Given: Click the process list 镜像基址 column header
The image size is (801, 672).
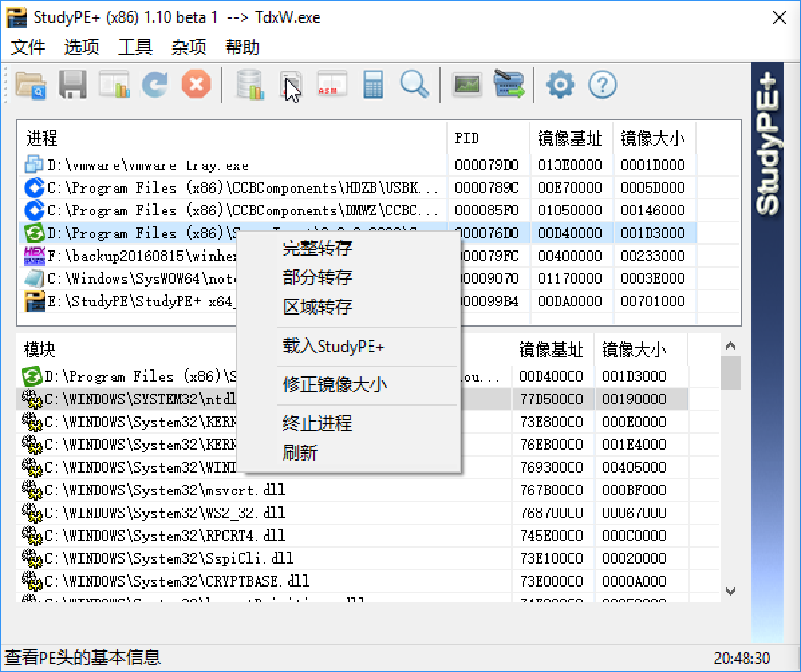Looking at the screenshot, I should coord(571,138).
